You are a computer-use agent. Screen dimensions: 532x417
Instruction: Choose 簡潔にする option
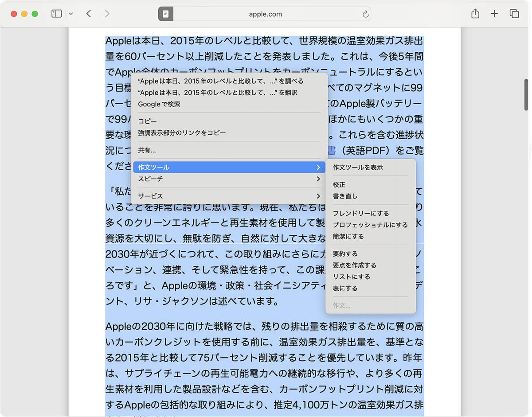coord(371,236)
